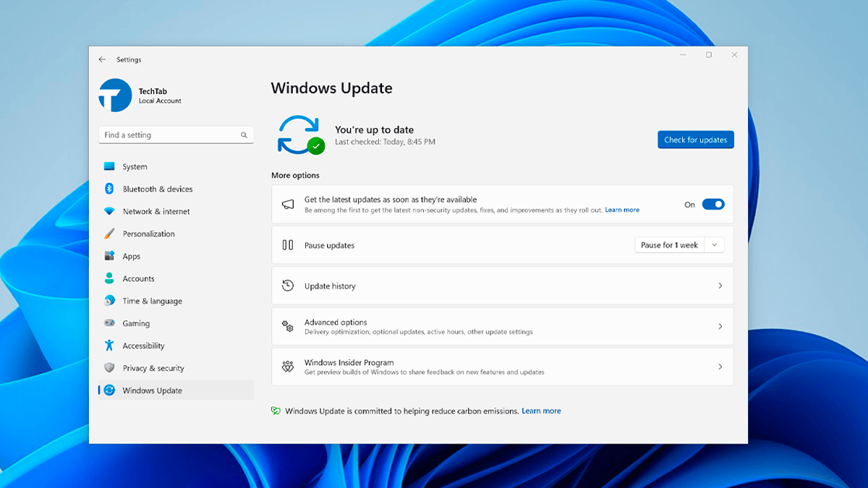
Task: Click the megaphone icon for latest updates
Action: [288, 205]
